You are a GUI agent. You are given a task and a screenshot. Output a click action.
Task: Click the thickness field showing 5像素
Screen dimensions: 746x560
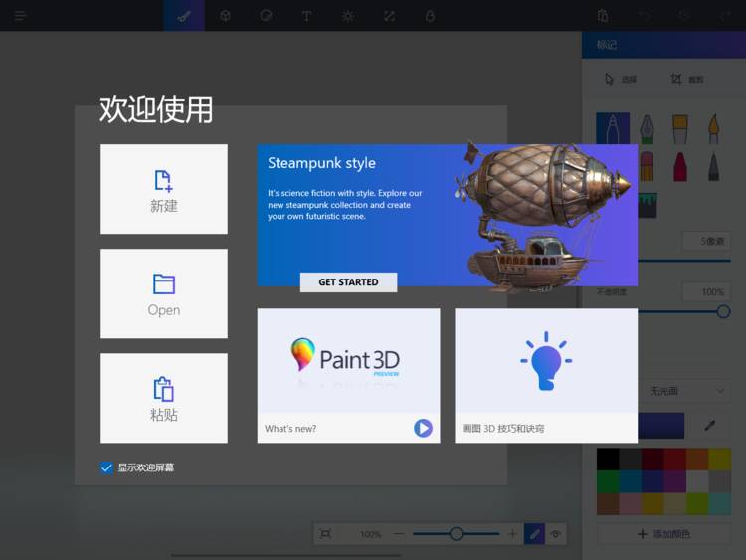pyautogui.click(x=706, y=241)
